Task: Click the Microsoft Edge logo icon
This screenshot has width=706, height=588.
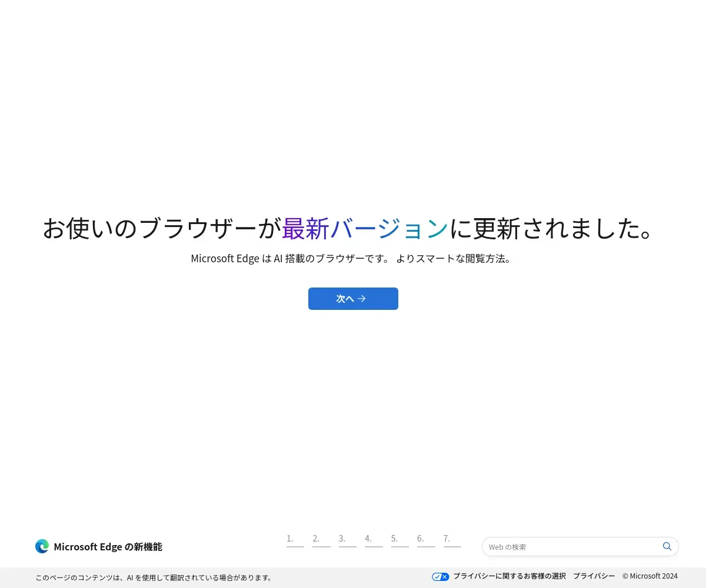Action: (42, 546)
